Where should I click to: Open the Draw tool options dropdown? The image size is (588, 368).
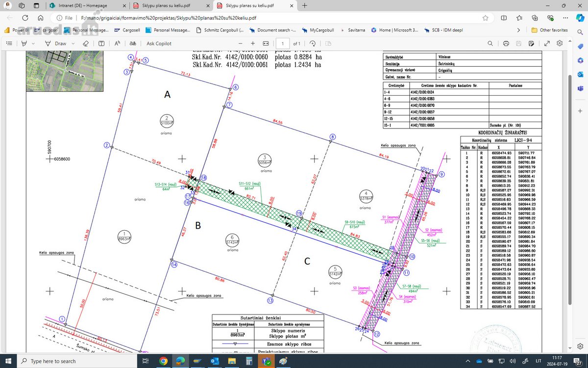pyautogui.click(x=73, y=43)
